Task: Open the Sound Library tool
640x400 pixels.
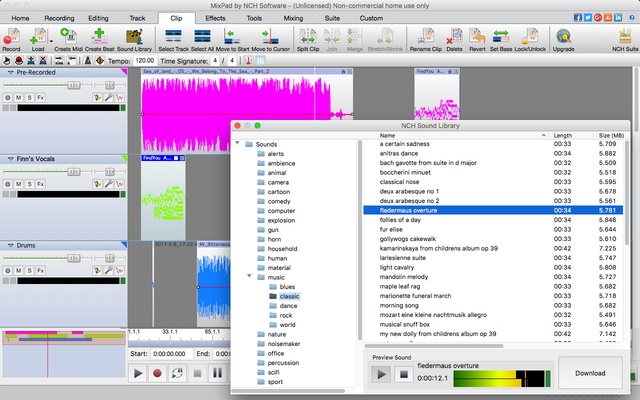Action: pyautogui.click(x=134, y=40)
